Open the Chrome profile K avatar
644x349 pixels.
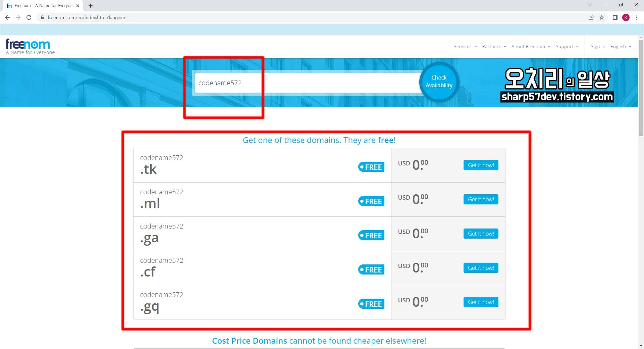(626, 17)
